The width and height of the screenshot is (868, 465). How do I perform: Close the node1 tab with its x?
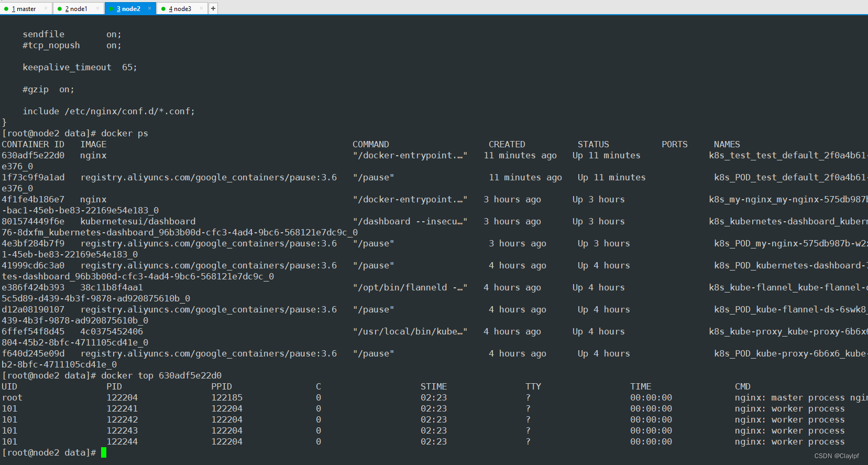97,8
